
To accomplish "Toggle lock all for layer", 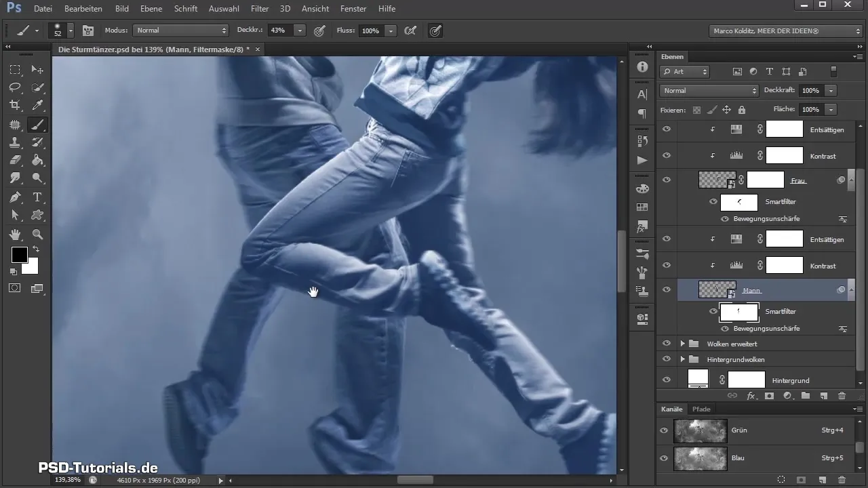I will click(x=741, y=109).
